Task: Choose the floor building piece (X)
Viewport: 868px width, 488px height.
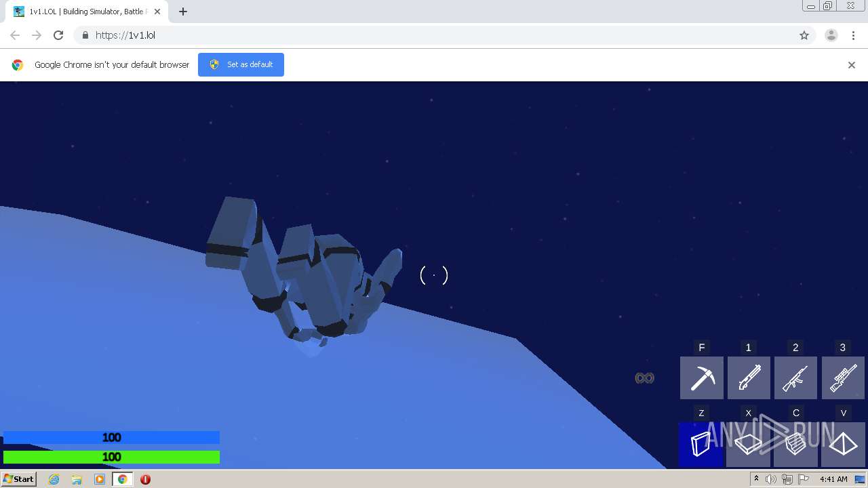Action: pyautogui.click(x=749, y=445)
